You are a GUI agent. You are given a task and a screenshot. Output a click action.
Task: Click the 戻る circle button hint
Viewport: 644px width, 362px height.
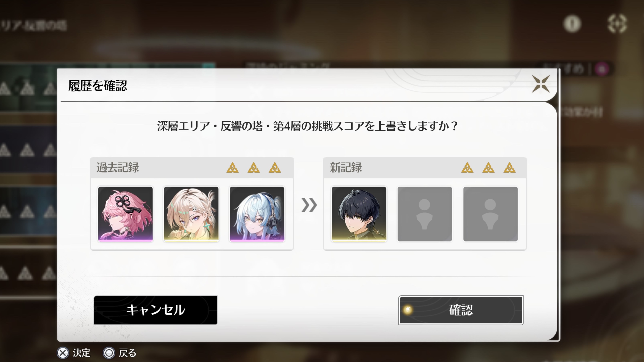tap(120, 353)
